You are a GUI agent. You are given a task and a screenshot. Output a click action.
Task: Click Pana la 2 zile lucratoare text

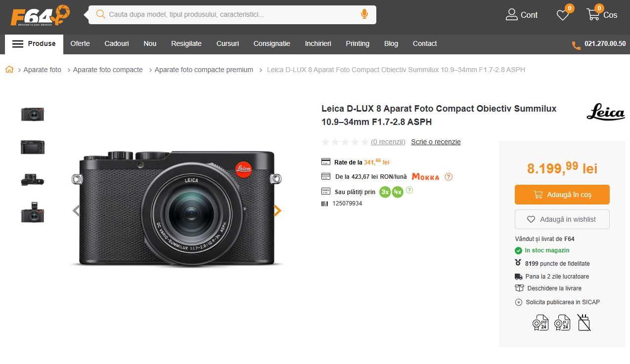tap(557, 277)
